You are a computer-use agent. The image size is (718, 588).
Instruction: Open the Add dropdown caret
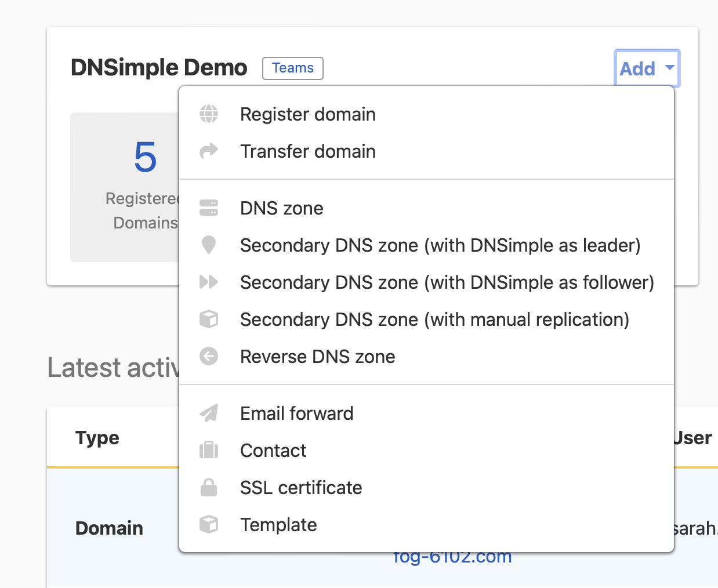[668, 68]
